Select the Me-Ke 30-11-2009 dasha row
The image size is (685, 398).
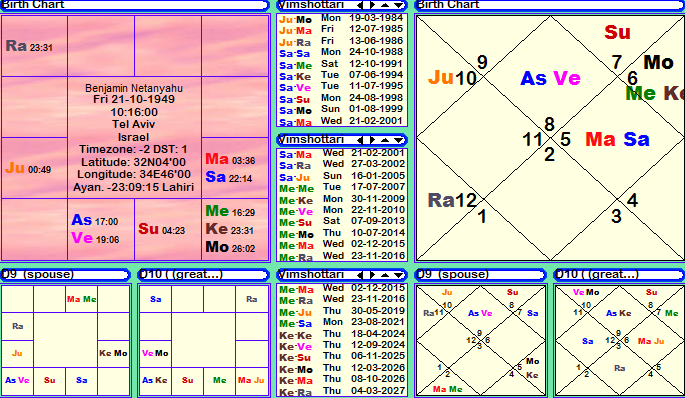342,199
